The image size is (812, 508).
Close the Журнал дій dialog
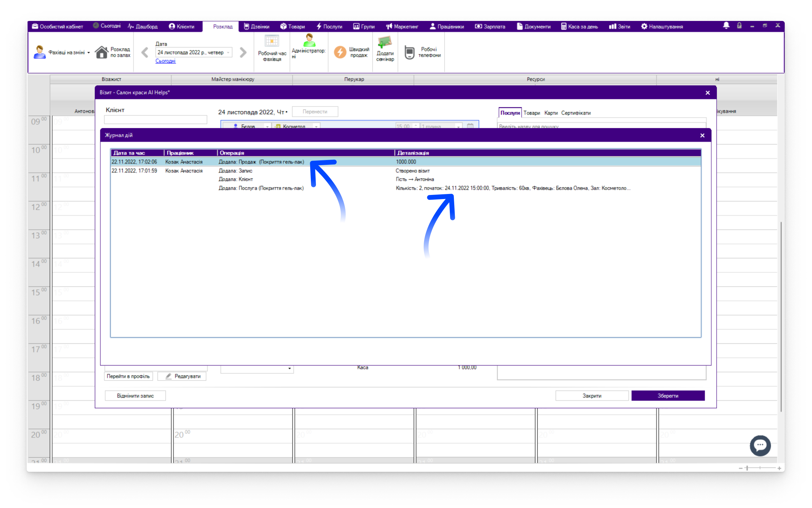coord(702,135)
